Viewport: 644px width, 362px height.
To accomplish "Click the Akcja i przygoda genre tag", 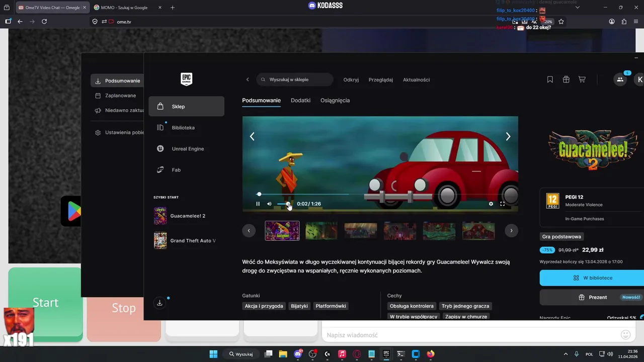I will (x=264, y=306).
